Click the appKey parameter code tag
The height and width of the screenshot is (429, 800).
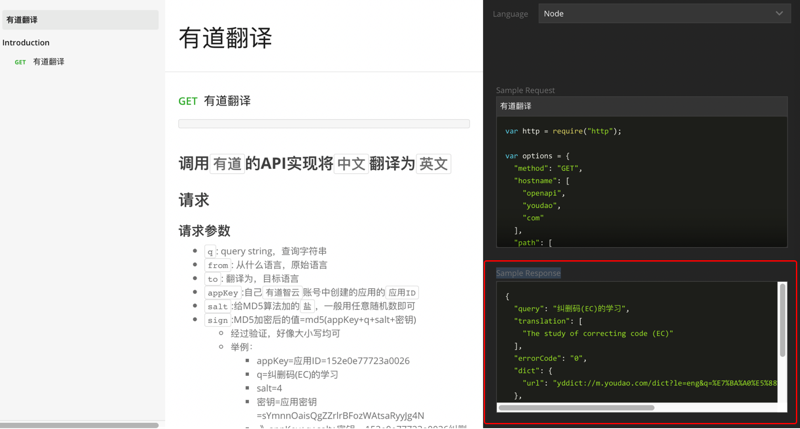(223, 293)
